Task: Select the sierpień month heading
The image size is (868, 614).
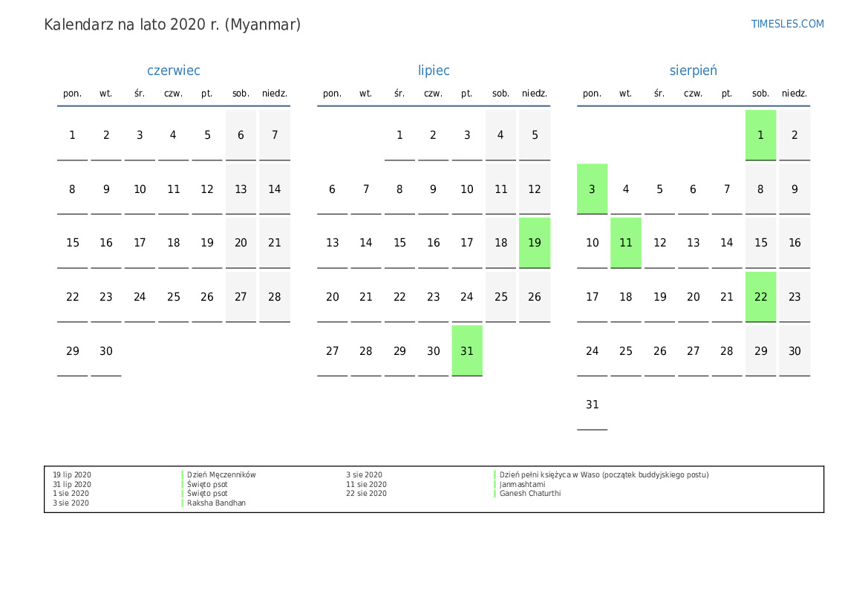Action: (x=693, y=71)
